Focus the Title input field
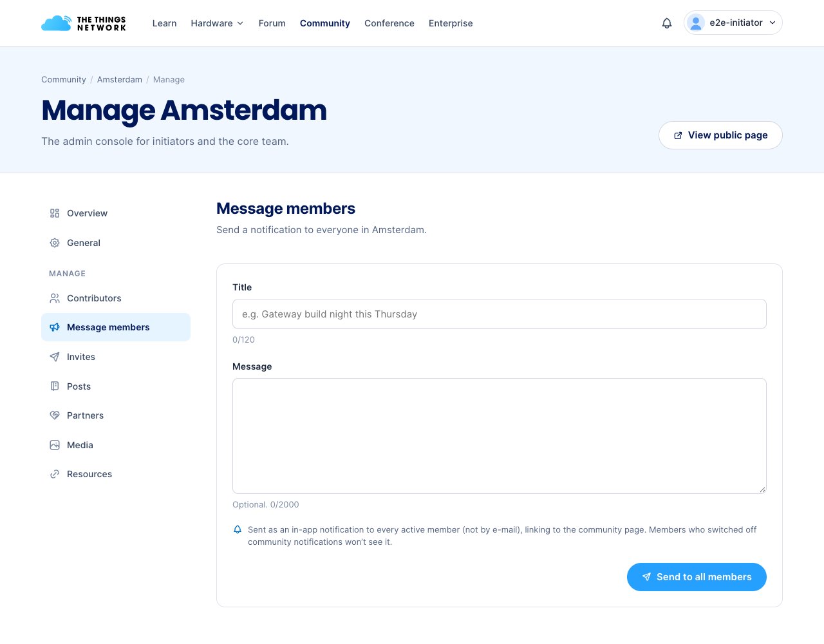The width and height of the screenshot is (824, 644). (500, 314)
